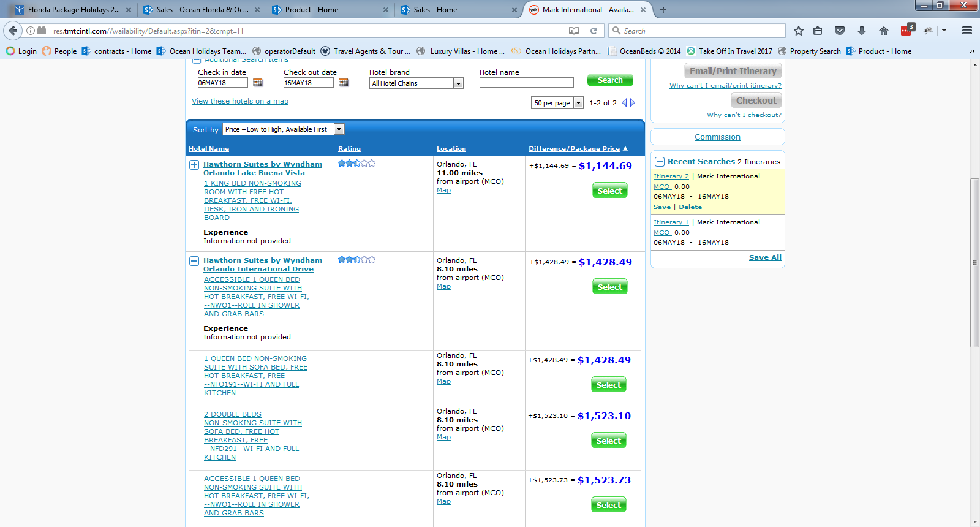Click the red extension icon with badge 3
This screenshot has width=980, height=527.
(x=907, y=30)
